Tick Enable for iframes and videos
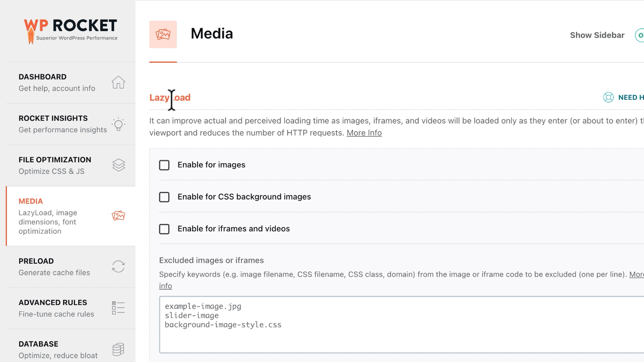The height and width of the screenshot is (362, 644). click(x=164, y=229)
